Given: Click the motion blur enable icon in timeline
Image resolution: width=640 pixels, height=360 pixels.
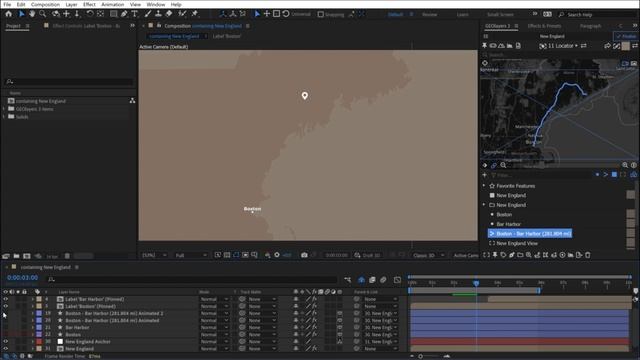Looking at the screenshot, I should 383,280.
